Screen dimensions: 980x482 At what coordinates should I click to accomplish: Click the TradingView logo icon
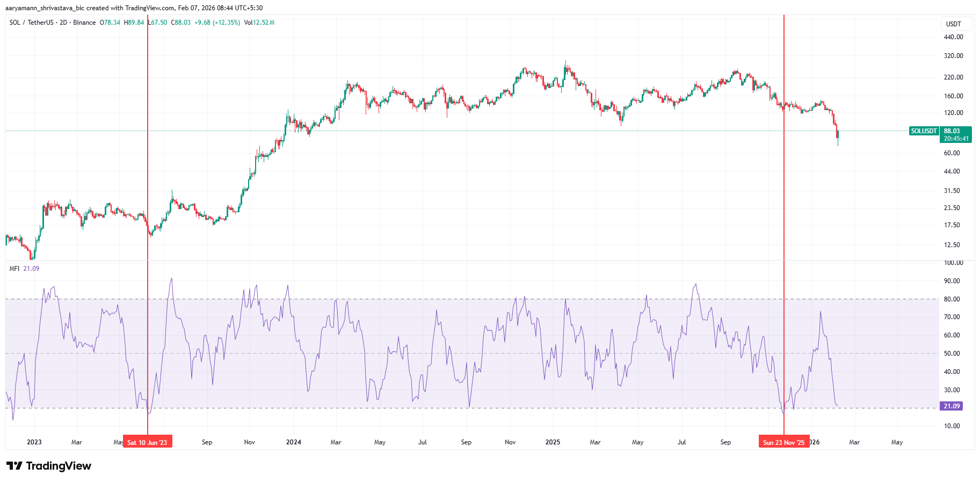14,466
